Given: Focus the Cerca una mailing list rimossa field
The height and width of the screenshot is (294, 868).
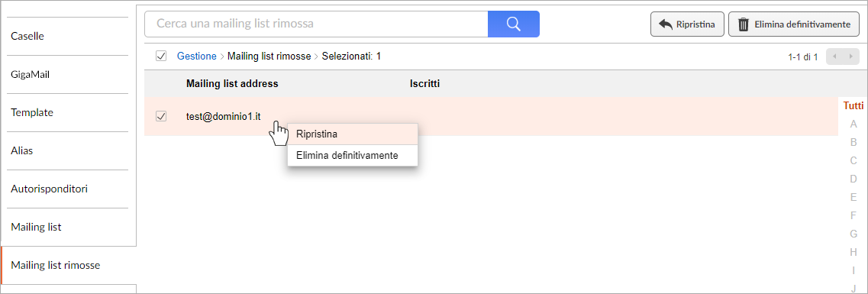Looking at the screenshot, I should [x=316, y=24].
